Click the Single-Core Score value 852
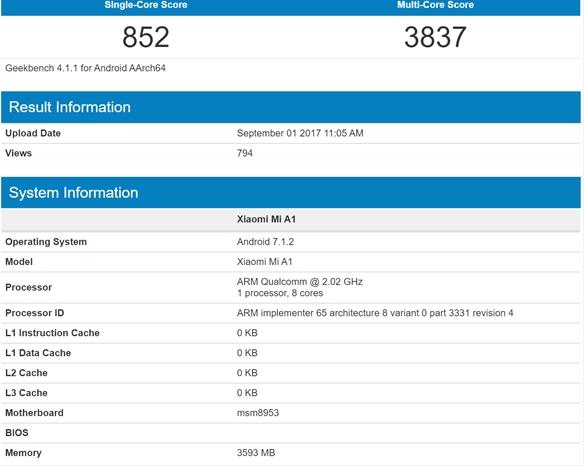584x466 pixels. pyautogui.click(x=146, y=37)
